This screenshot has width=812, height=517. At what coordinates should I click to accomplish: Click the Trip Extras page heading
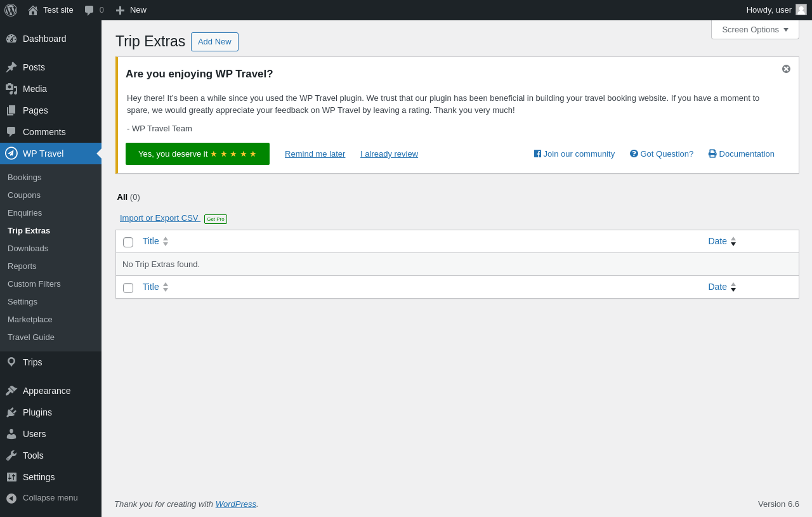[x=150, y=41]
